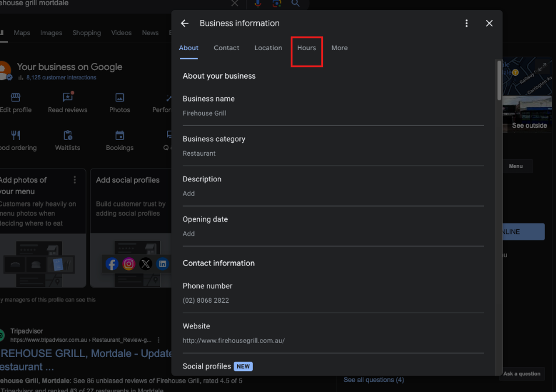Edit phone number (02) 8068 2822
Screen dimensions: 556x392
[333, 293]
